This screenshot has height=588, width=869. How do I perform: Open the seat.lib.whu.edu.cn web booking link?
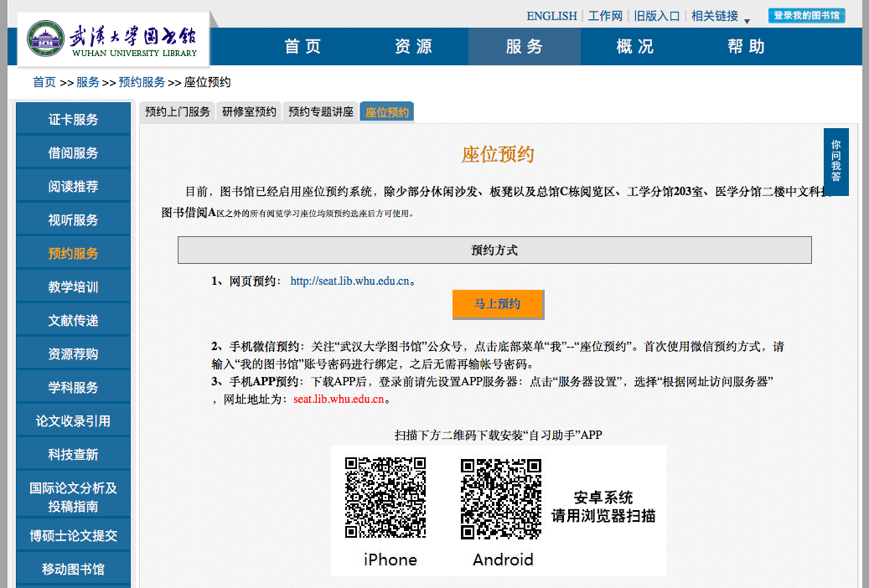pyautogui.click(x=349, y=281)
